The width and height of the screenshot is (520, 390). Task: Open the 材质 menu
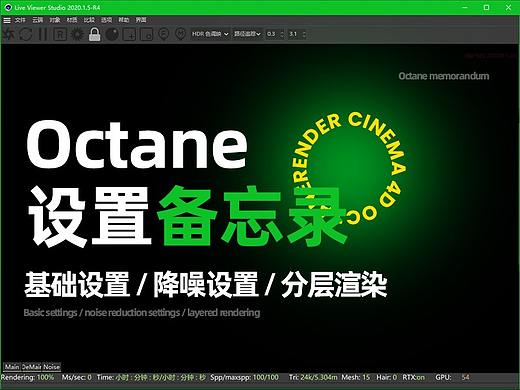pos(72,20)
